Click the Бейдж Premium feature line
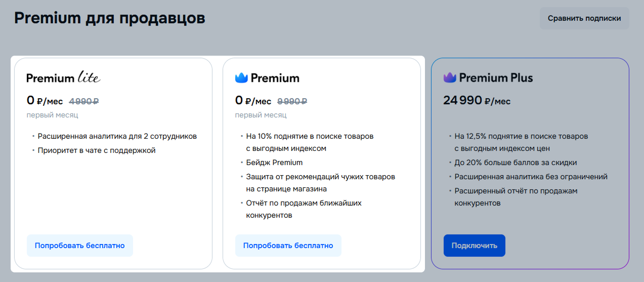 tap(274, 163)
